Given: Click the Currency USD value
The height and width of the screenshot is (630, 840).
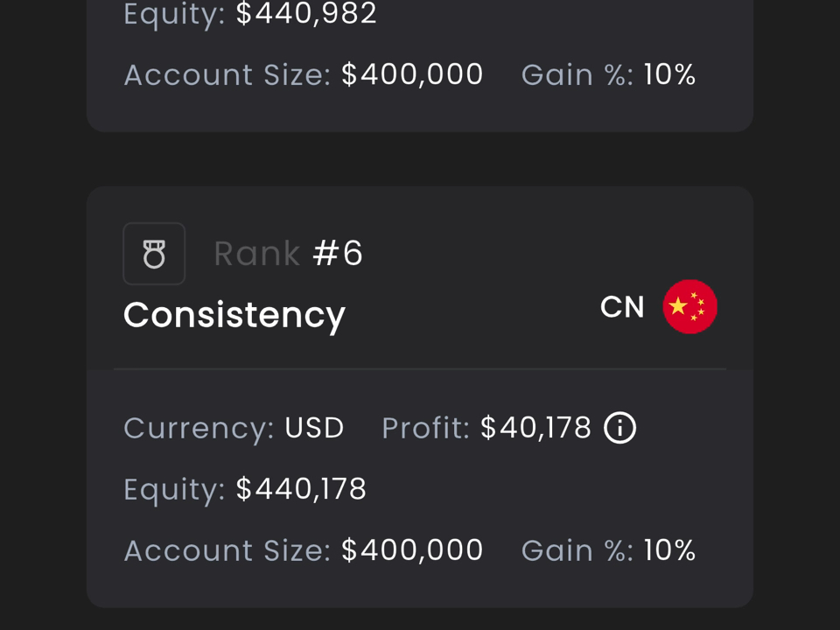Looking at the screenshot, I should tap(314, 428).
